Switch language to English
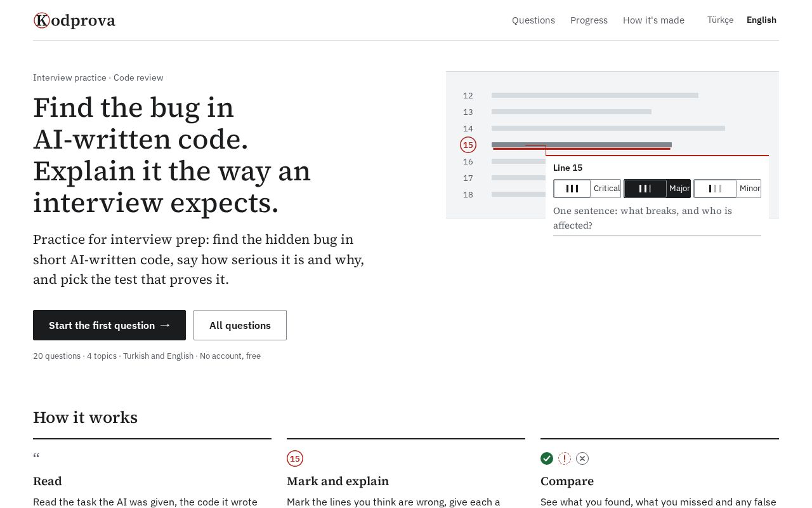Viewport: 812px width, 508px height. coord(761,20)
